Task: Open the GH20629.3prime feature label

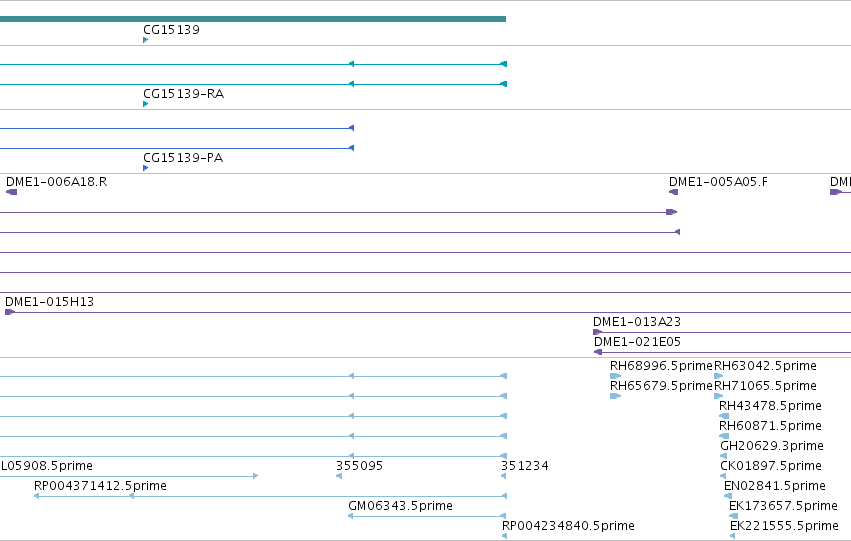Action: click(x=772, y=446)
